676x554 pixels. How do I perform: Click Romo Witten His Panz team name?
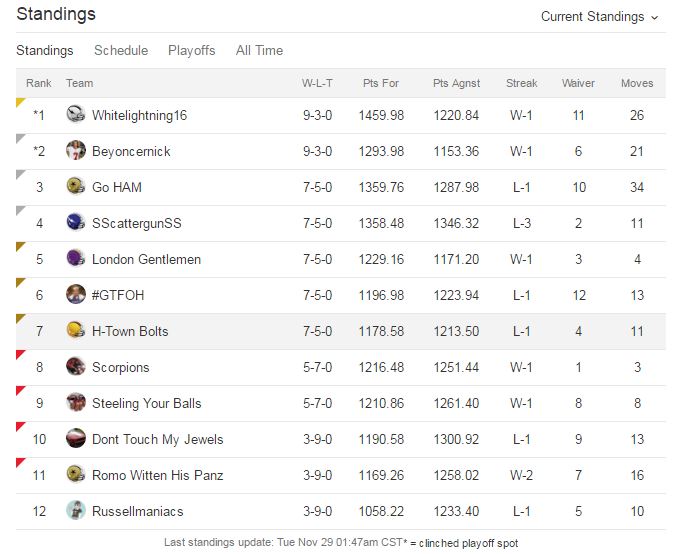click(x=157, y=475)
